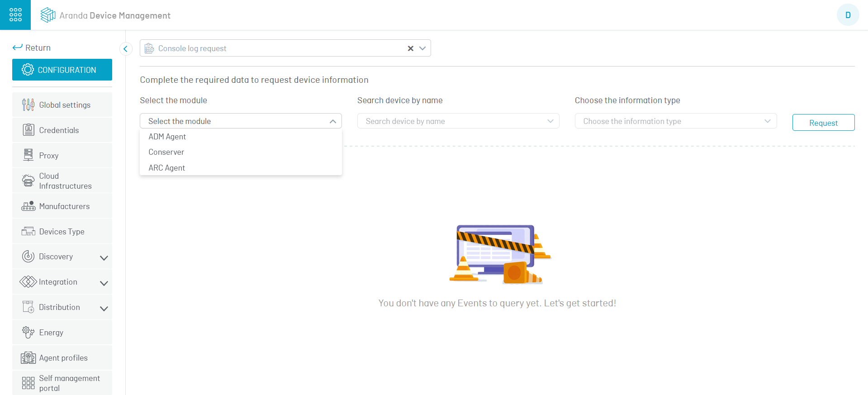This screenshot has height=395, width=868.
Task: Select Cloud Infrastructures in the sidebar
Action: click(x=62, y=181)
